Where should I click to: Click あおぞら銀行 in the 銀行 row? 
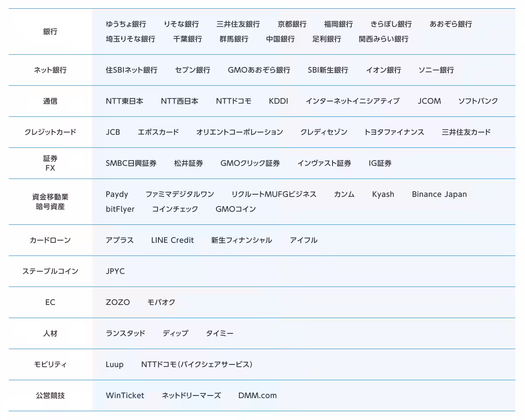[x=451, y=24]
